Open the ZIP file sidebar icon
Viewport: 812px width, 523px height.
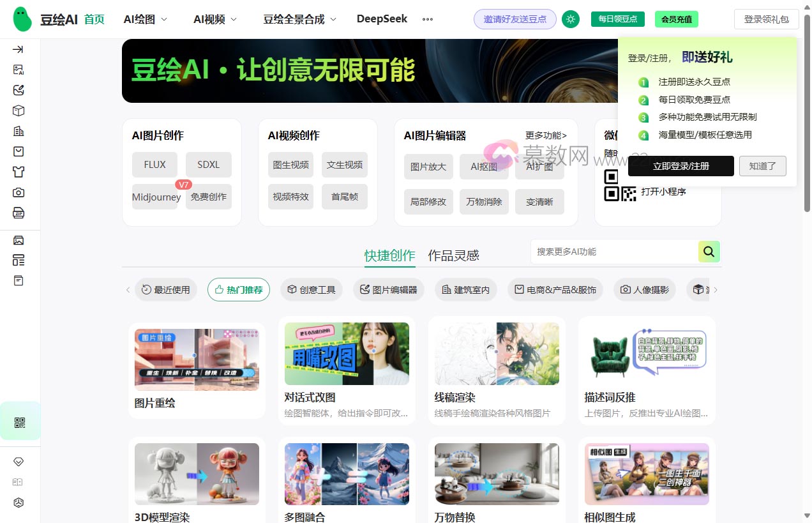(19, 213)
